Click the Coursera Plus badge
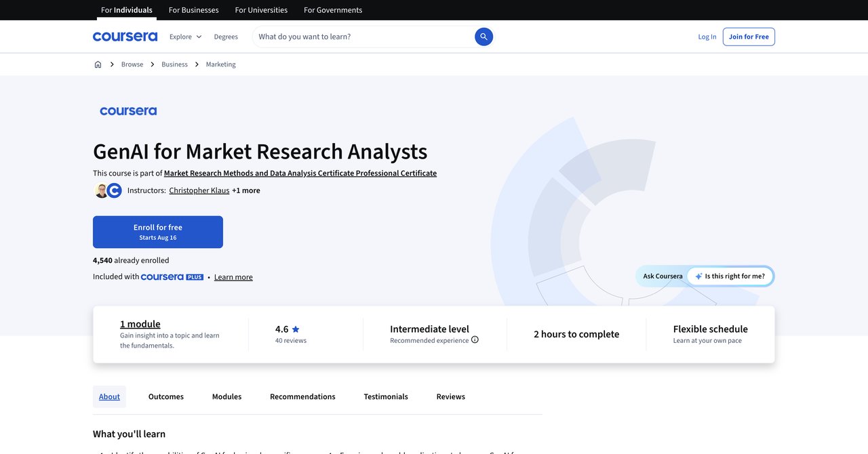The image size is (868, 454). 172,277
